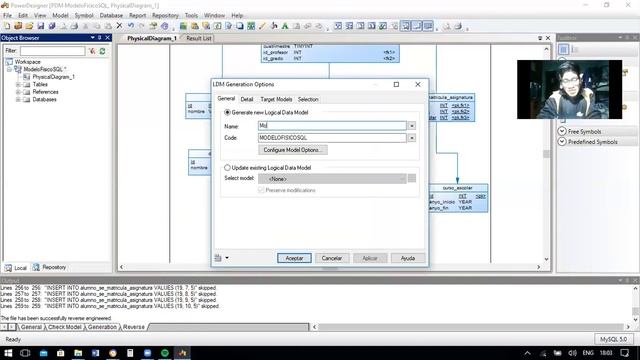Toggle the equals button next to the Code field

(x=412, y=138)
